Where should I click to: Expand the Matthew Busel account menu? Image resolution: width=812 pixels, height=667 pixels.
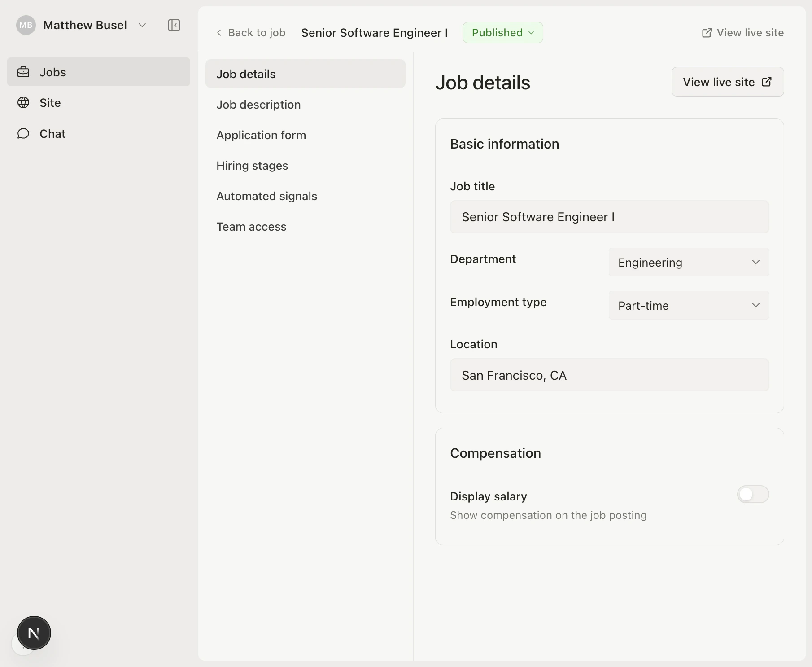[142, 25]
